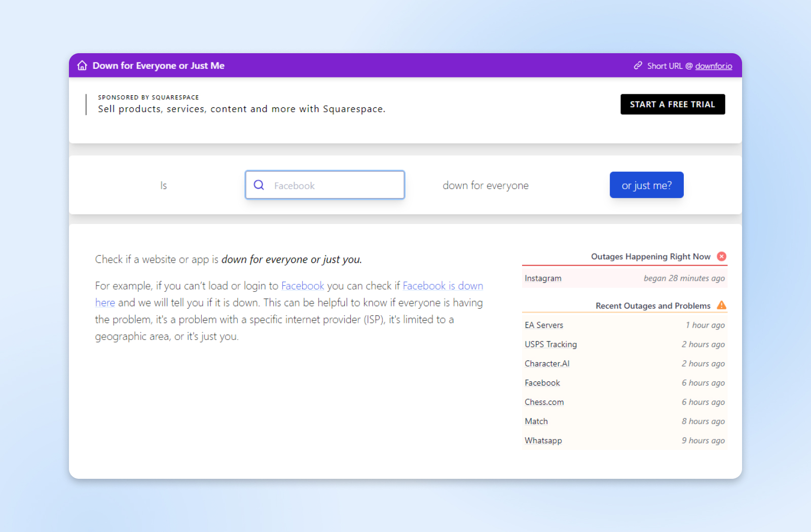The width and height of the screenshot is (811, 532).
Task: Open USPS Tracking outage entry
Action: tap(550, 345)
